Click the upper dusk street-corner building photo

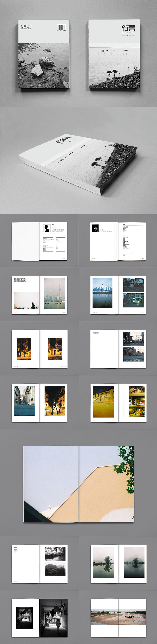click(x=134, y=285)
